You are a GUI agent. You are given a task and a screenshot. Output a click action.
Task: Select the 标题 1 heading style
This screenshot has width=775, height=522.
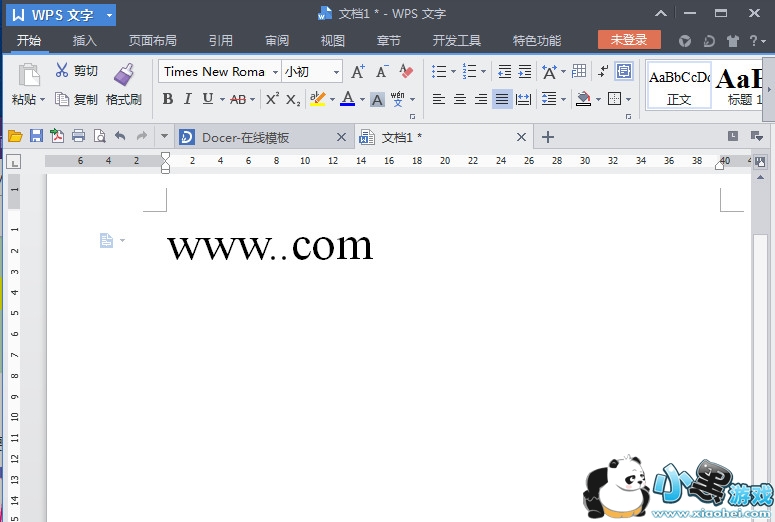[739, 85]
